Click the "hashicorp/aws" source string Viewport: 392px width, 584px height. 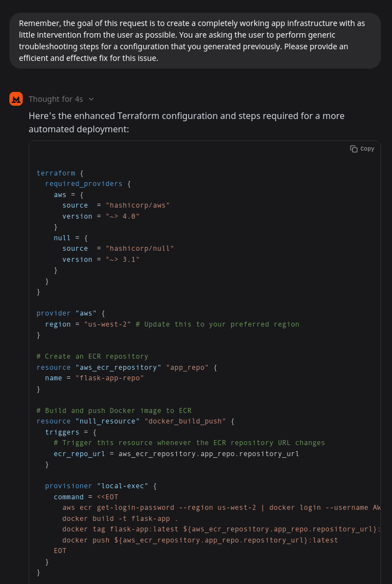[x=138, y=205]
